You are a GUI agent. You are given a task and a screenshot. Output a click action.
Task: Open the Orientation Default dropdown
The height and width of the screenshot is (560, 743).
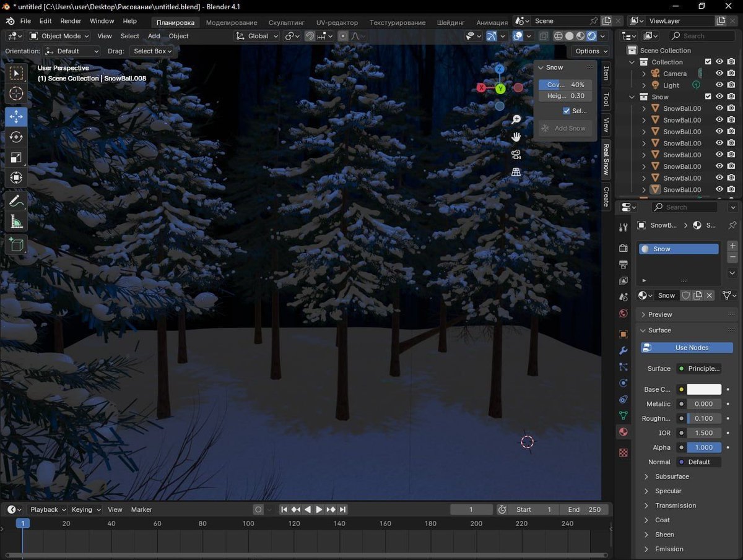[72, 51]
